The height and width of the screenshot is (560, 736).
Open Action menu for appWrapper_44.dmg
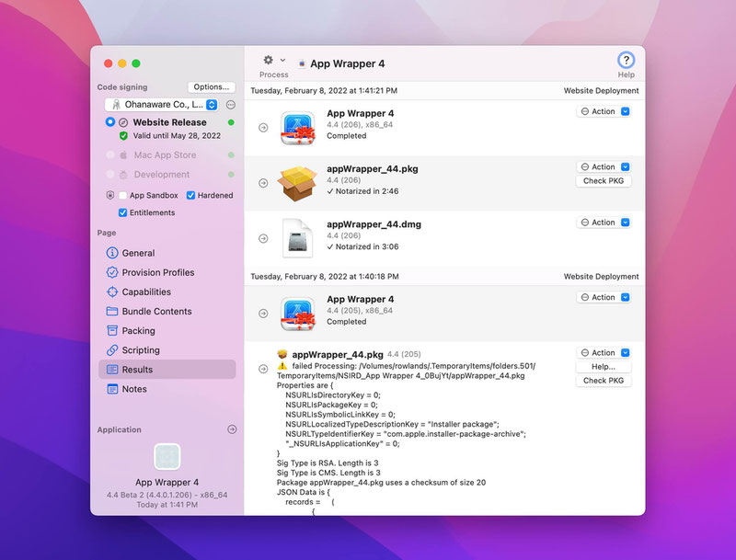pyautogui.click(x=604, y=223)
